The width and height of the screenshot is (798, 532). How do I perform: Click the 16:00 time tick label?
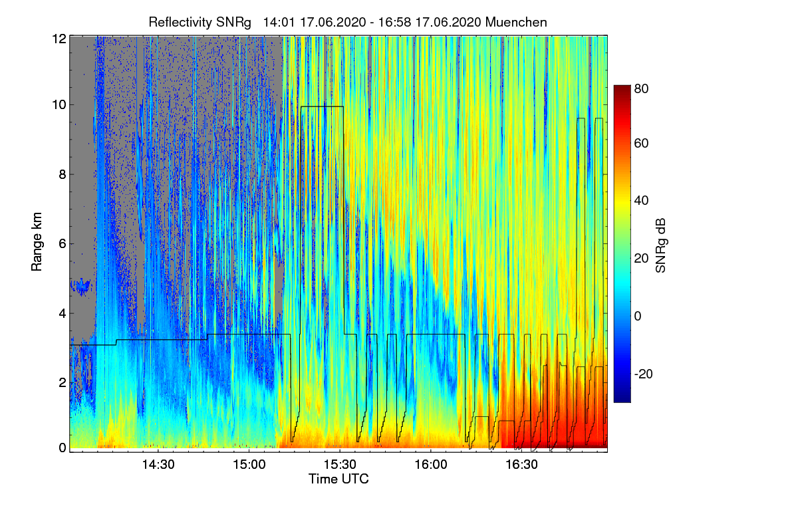[431, 464]
